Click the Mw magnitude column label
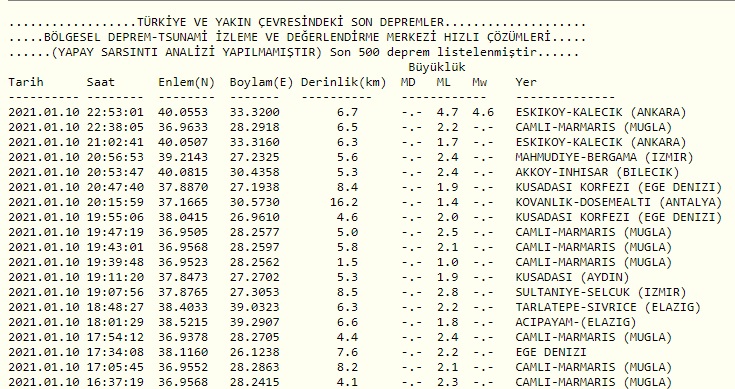Screen dimensions: 735x389 click(x=480, y=82)
